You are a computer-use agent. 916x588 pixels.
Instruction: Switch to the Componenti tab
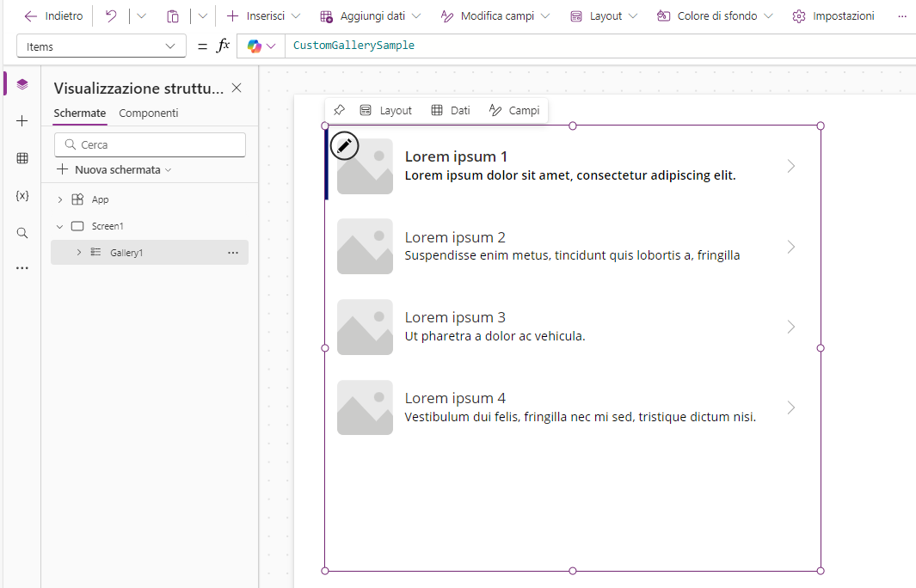tap(148, 113)
